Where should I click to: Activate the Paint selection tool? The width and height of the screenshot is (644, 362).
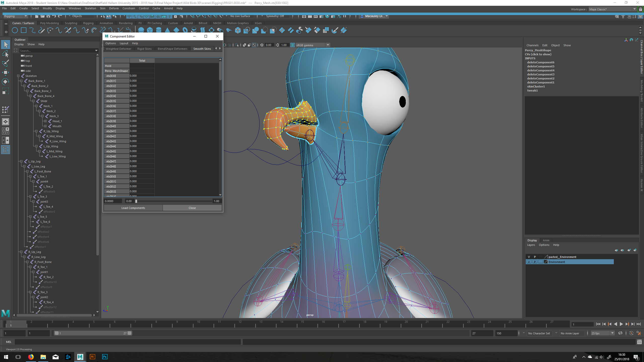pyautogui.click(x=6, y=63)
